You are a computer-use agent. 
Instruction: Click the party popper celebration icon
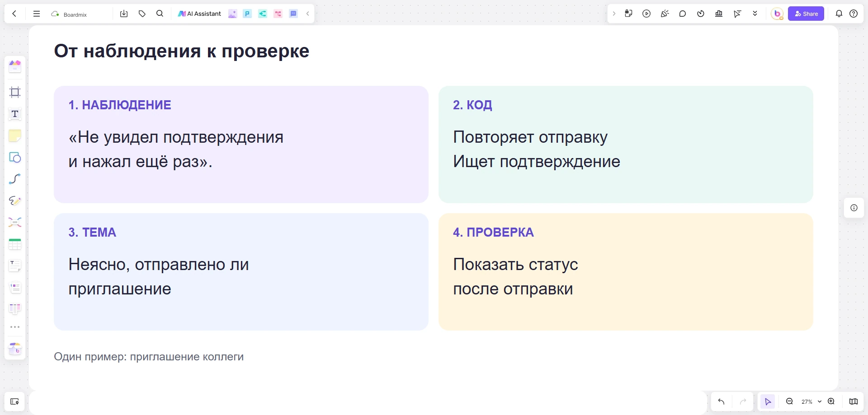[x=665, y=14]
